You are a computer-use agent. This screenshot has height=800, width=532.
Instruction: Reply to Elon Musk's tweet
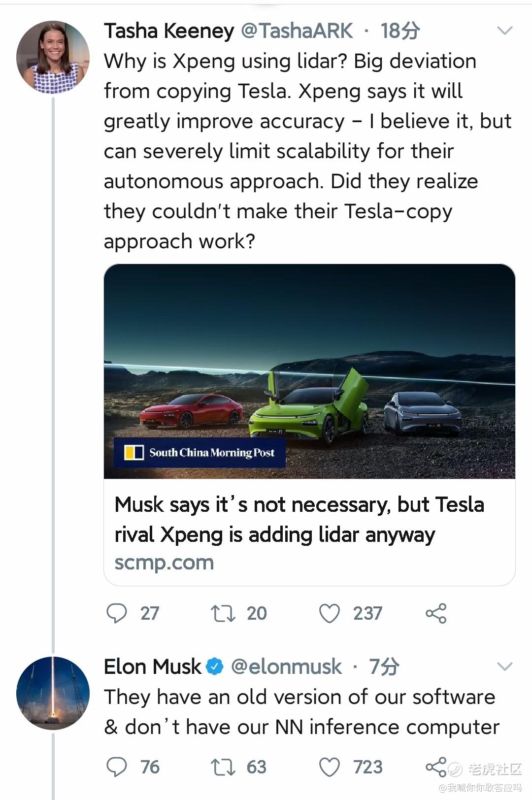pos(117,767)
